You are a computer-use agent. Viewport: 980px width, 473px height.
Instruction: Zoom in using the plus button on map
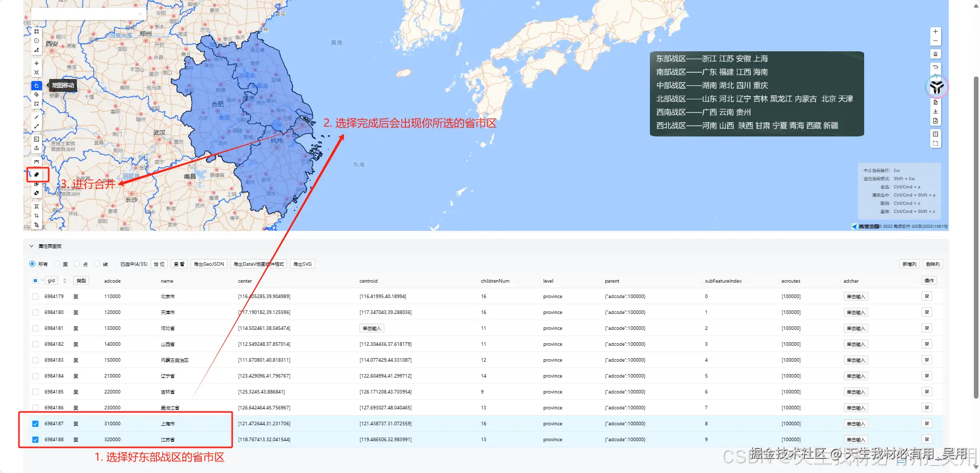[x=935, y=31]
